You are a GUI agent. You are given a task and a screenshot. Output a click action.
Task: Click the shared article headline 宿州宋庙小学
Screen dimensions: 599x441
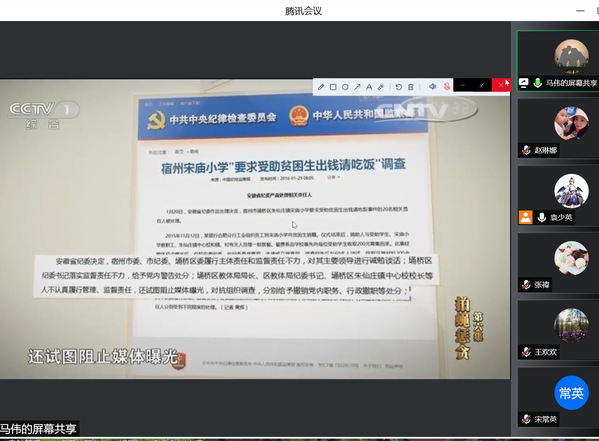pyautogui.click(x=283, y=166)
